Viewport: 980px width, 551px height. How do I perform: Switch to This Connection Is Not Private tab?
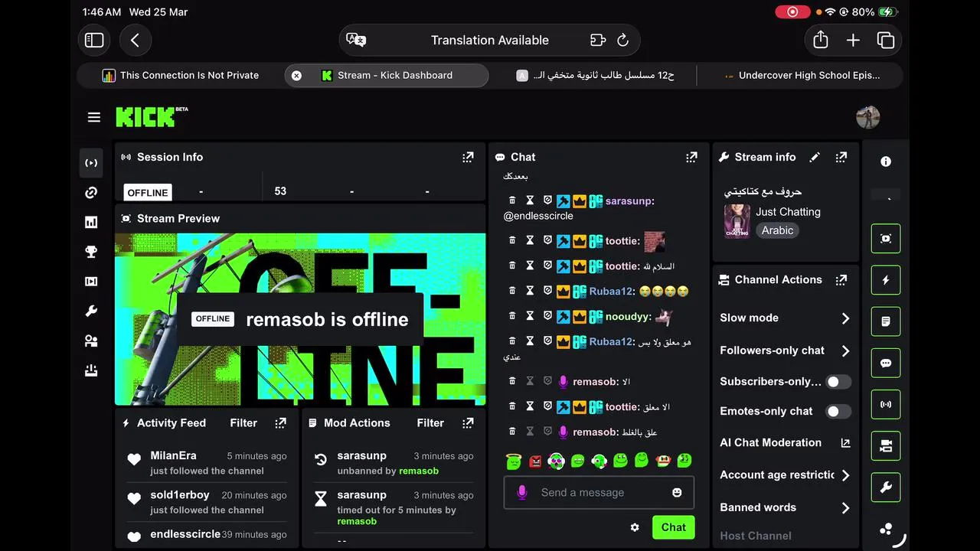pos(180,75)
